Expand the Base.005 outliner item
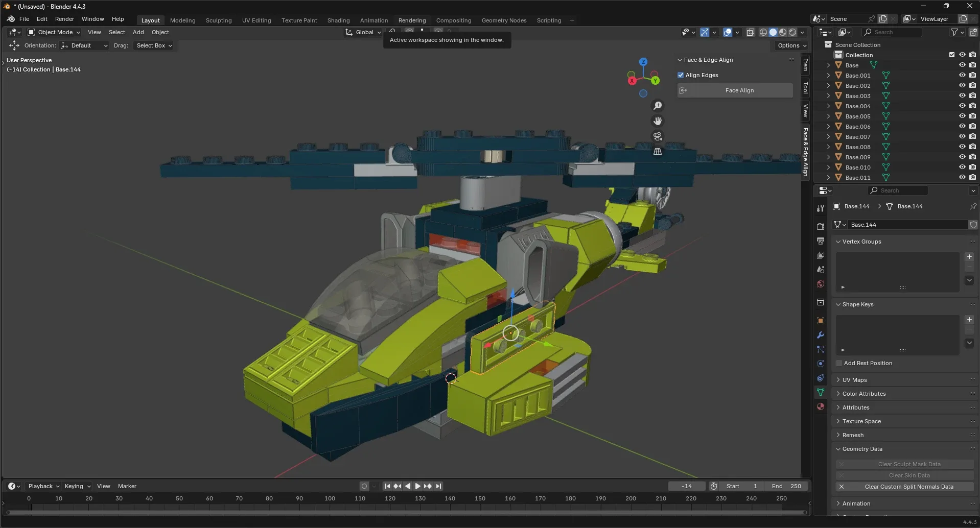Image resolution: width=980 pixels, height=528 pixels. 828,116
